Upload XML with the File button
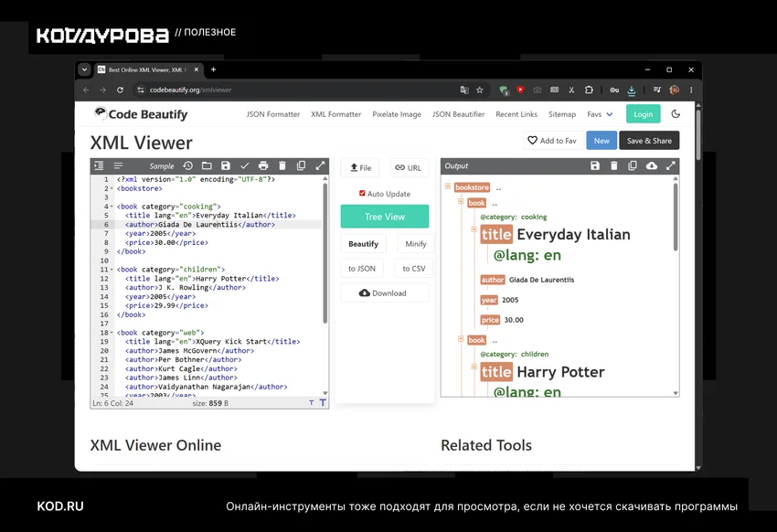Image resolution: width=777 pixels, height=532 pixels. coord(360,168)
